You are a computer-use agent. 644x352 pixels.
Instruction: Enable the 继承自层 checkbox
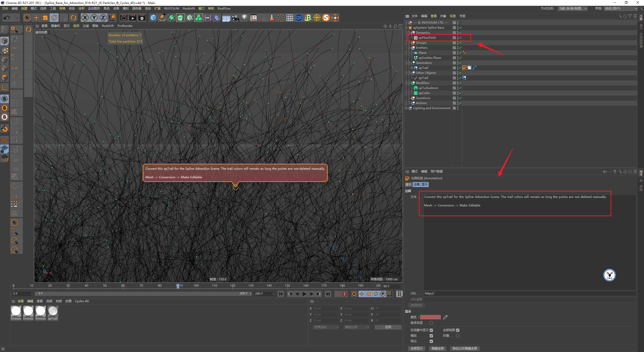[x=431, y=323]
